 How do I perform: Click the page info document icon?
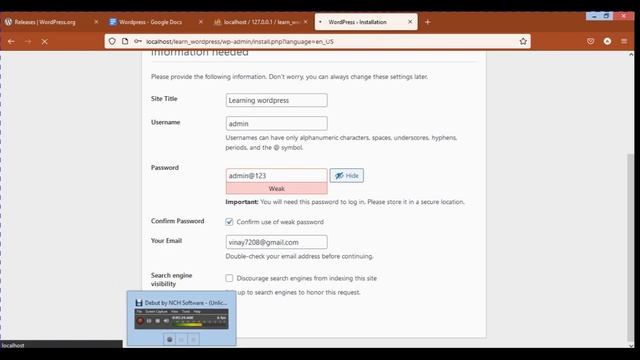click(125, 41)
